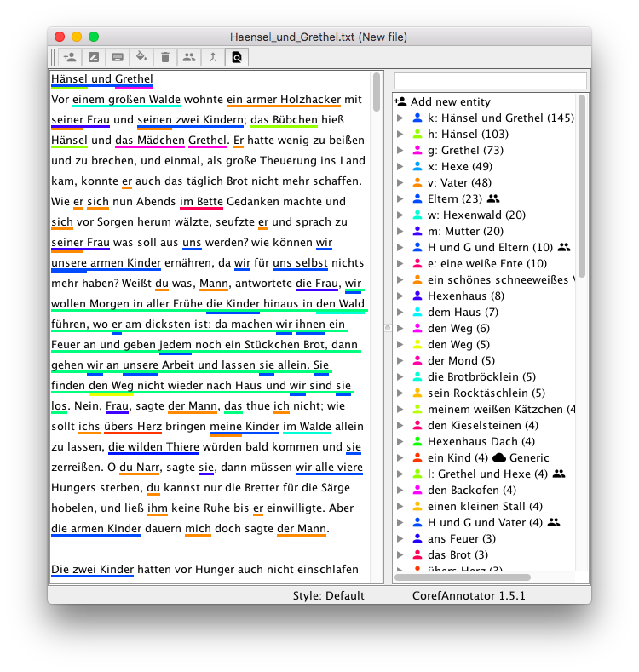Select the m: Mutter (20) entity
Viewport: 639px width, 672px height.
(x=465, y=231)
